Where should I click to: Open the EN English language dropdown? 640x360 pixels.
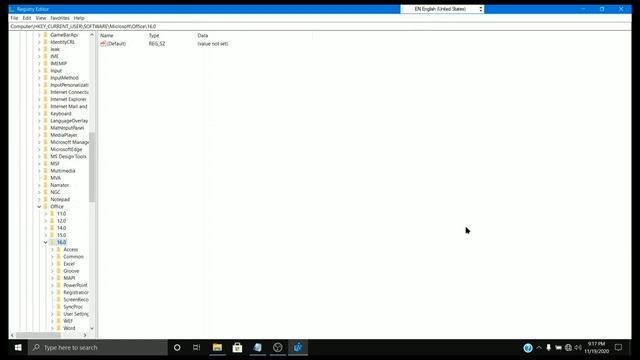tap(442, 9)
